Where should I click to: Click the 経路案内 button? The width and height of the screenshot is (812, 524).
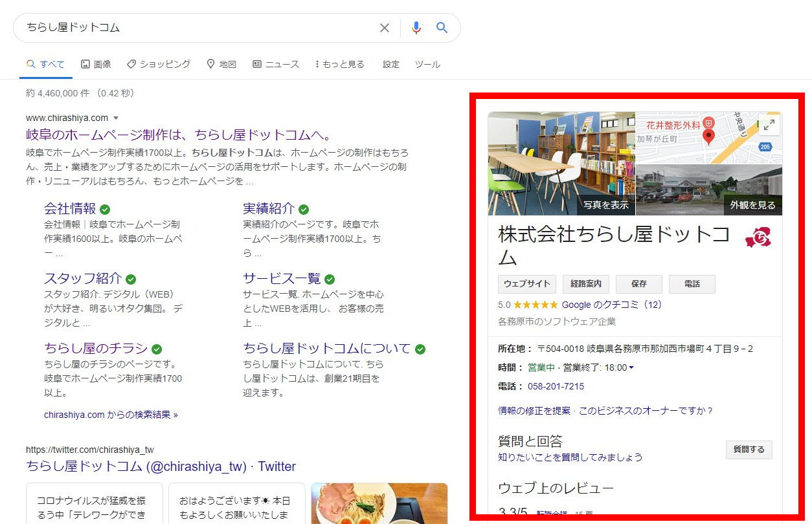[586, 284]
